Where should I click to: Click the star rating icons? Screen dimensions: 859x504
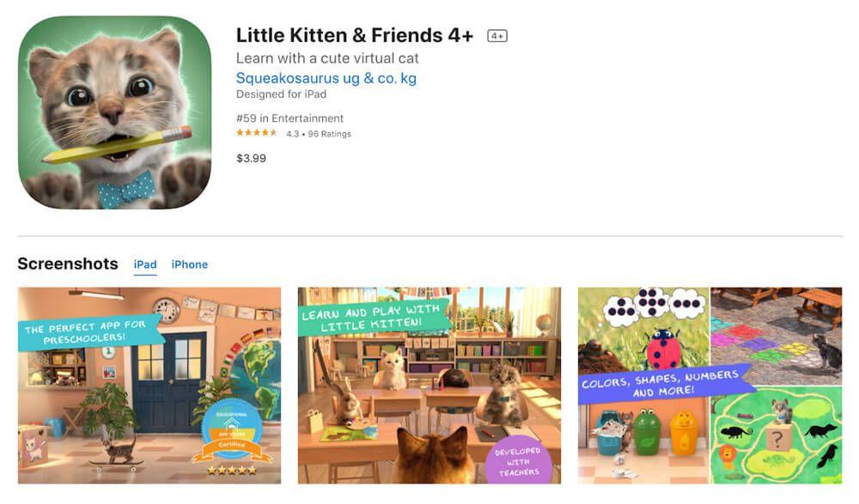click(x=256, y=133)
